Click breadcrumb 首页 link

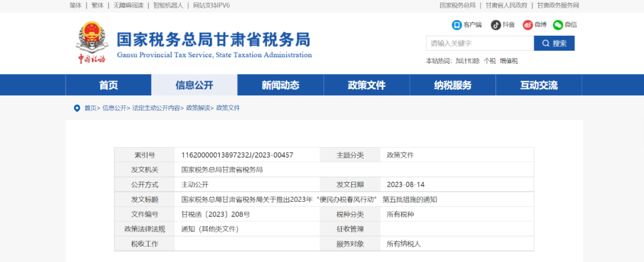point(91,108)
